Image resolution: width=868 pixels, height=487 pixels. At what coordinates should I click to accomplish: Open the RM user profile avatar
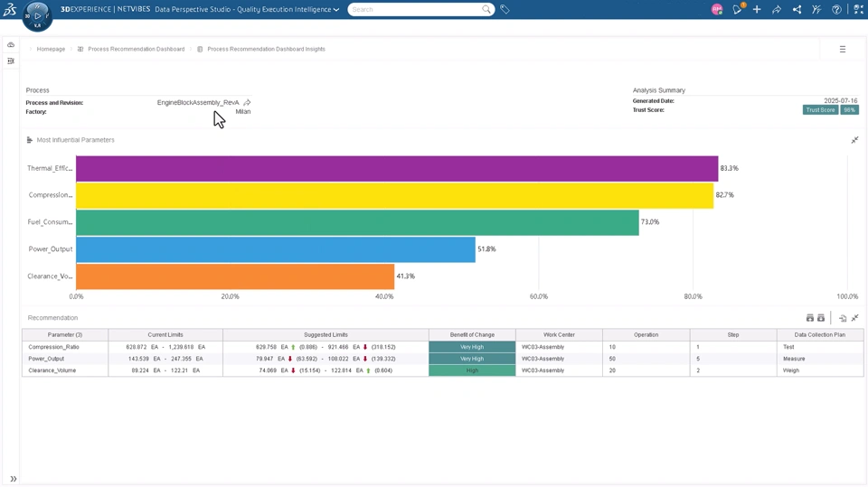717,9
